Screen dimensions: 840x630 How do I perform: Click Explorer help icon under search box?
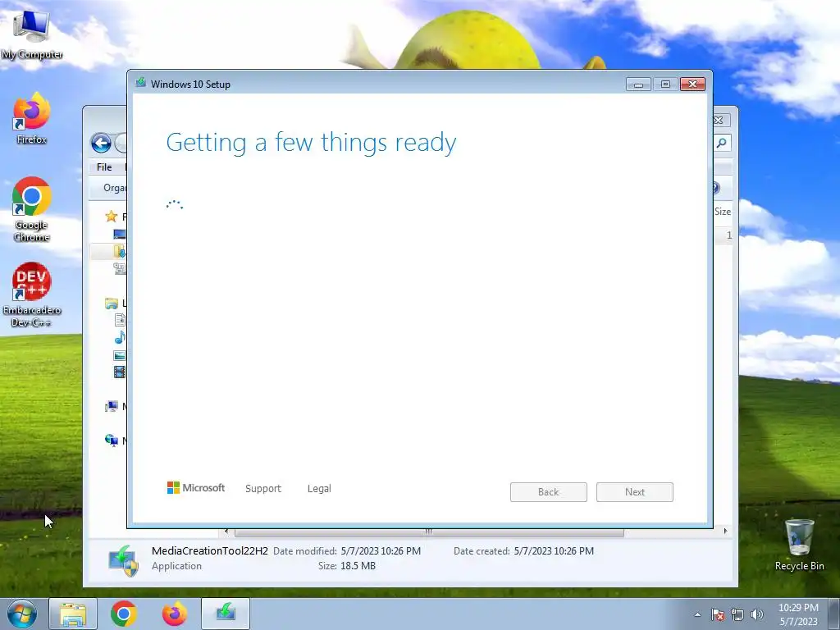[x=716, y=188]
